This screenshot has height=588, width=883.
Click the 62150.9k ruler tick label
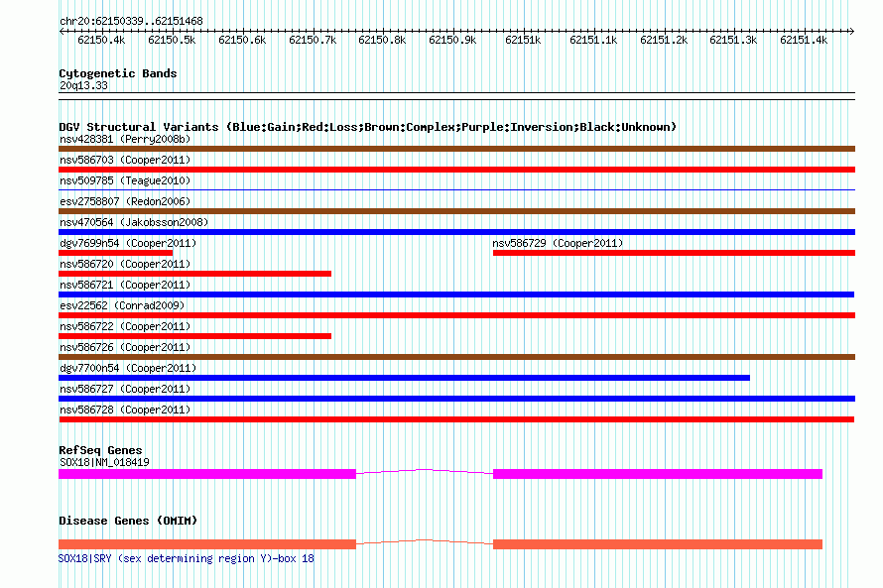coord(452,40)
